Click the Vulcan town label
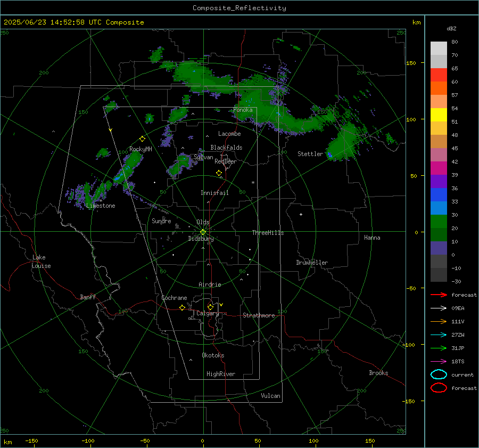This screenshot has height=448, width=479. [x=270, y=396]
